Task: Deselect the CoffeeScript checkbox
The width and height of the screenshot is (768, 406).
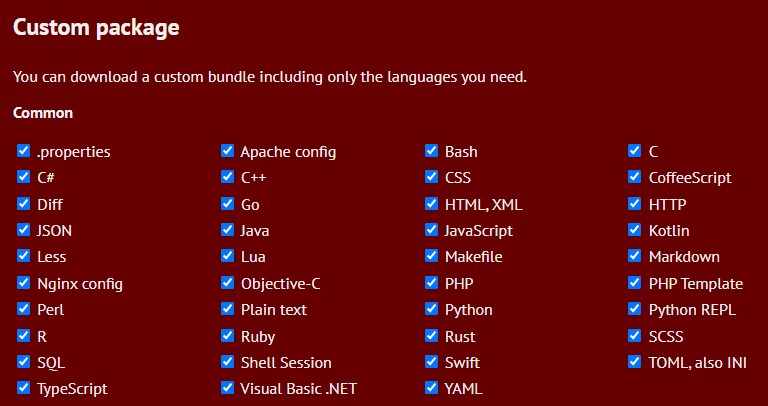Action: tap(635, 177)
